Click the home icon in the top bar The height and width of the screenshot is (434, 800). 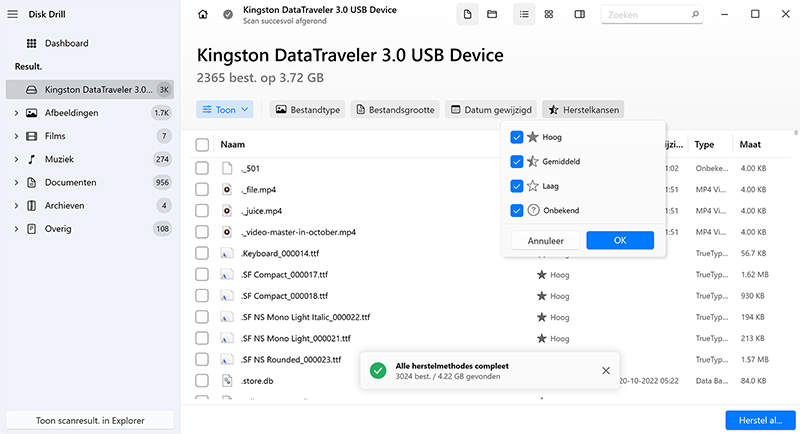(x=204, y=15)
